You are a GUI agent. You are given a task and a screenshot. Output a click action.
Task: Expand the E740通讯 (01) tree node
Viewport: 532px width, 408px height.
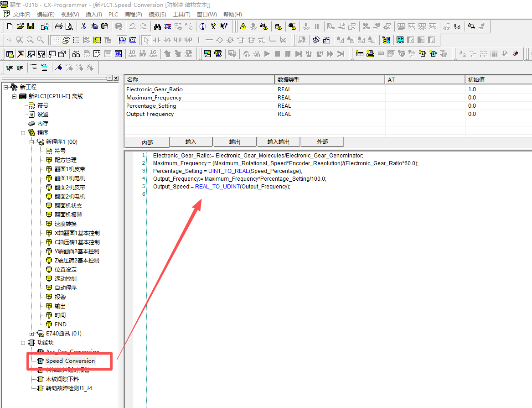32,334
